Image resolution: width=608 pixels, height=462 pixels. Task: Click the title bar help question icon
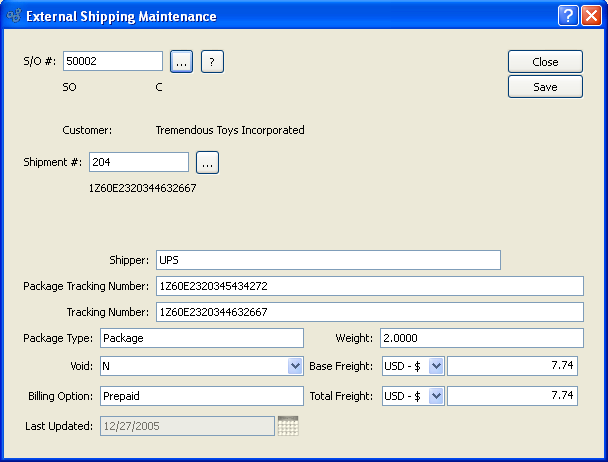(567, 16)
